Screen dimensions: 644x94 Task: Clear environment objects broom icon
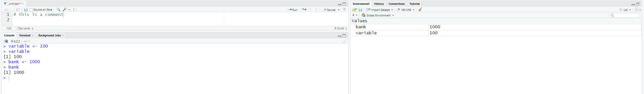click(x=420, y=10)
